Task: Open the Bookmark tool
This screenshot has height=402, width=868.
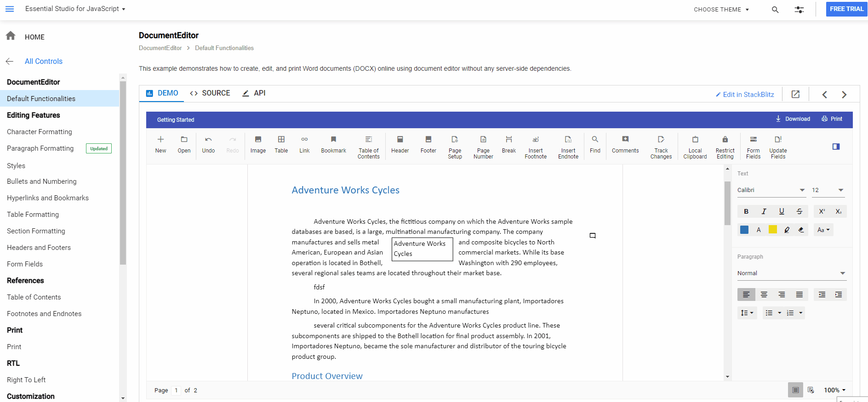Action: coord(333,144)
